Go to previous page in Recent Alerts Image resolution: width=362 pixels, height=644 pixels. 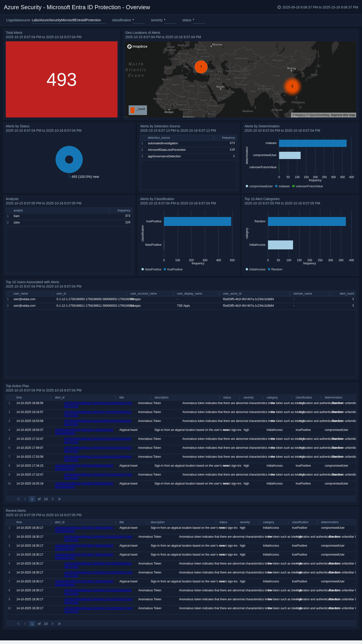[x=25, y=624]
